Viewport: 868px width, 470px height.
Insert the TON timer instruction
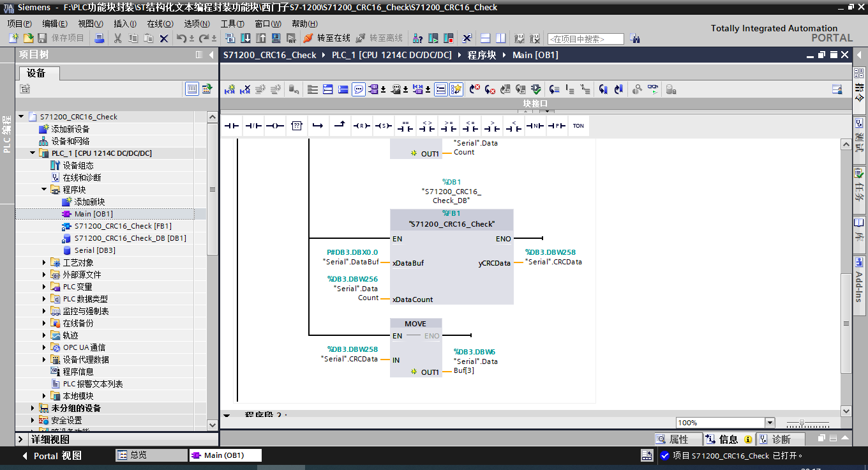(x=578, y=126)
